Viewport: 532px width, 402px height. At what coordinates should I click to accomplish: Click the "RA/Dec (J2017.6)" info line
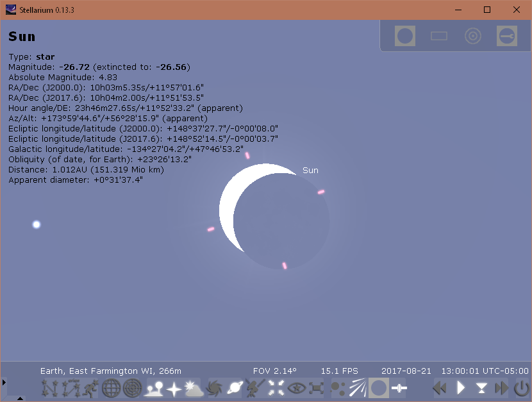coord(106,97)
